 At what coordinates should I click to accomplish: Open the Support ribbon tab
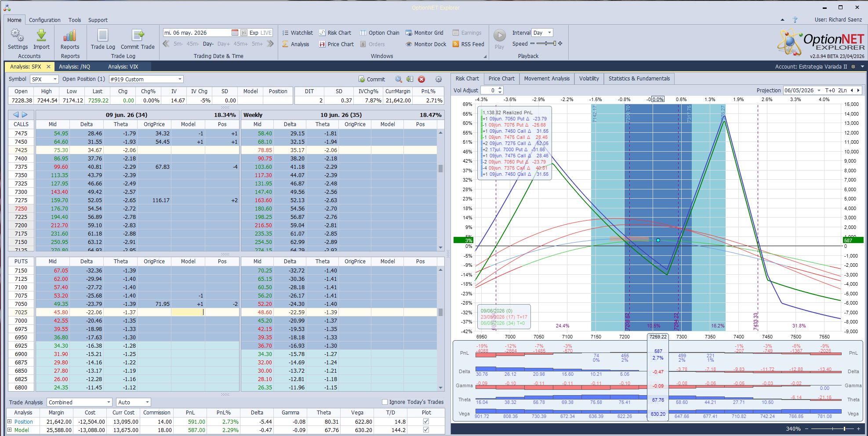[98, 20]
